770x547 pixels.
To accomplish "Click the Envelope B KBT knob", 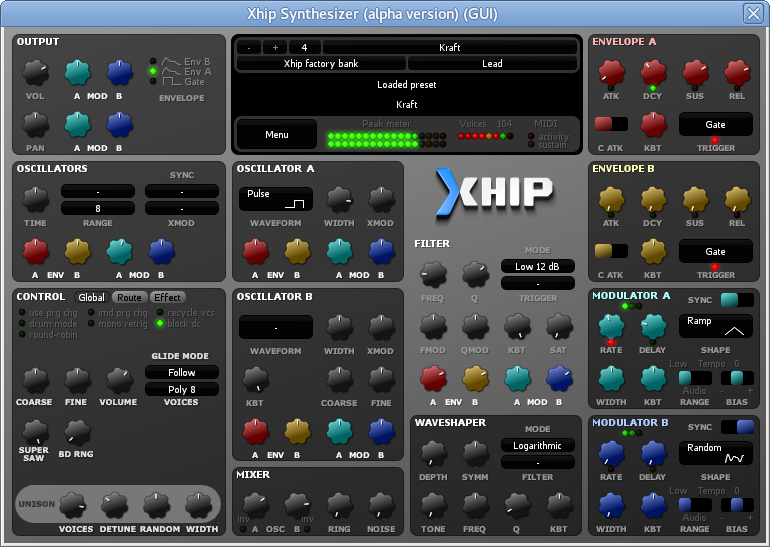I will pyautogui.click(x=653, y=251).
